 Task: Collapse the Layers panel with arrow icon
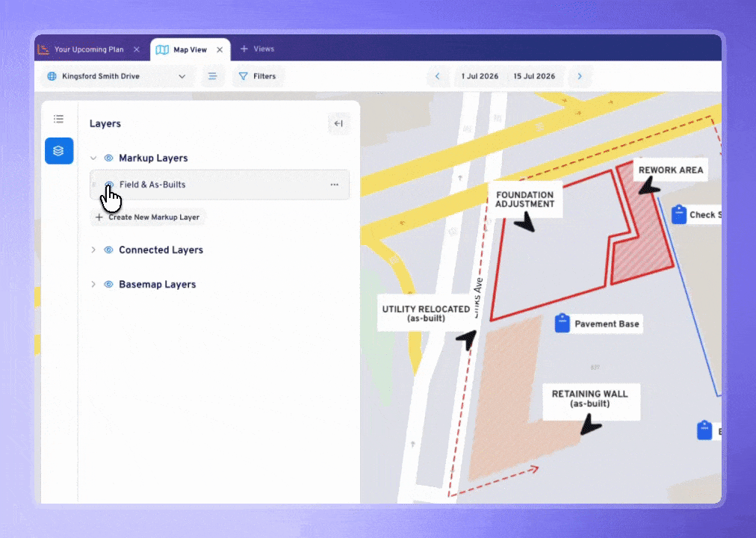click(x=338, y=123)
